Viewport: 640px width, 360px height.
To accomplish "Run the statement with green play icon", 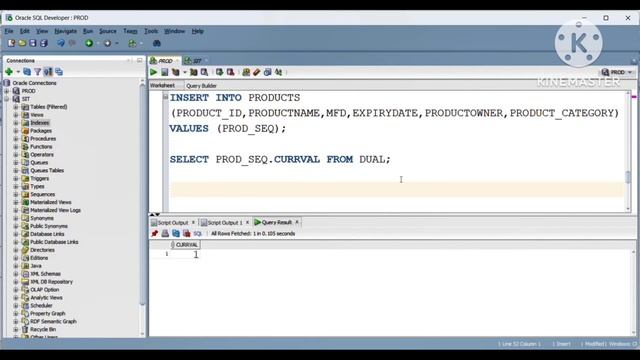I will [x=153, y=72].
